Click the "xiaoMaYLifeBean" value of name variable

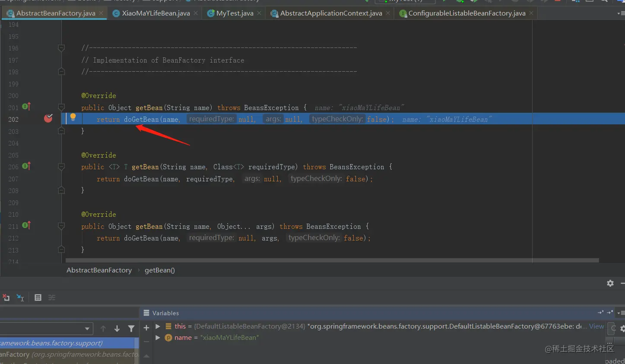229,338
